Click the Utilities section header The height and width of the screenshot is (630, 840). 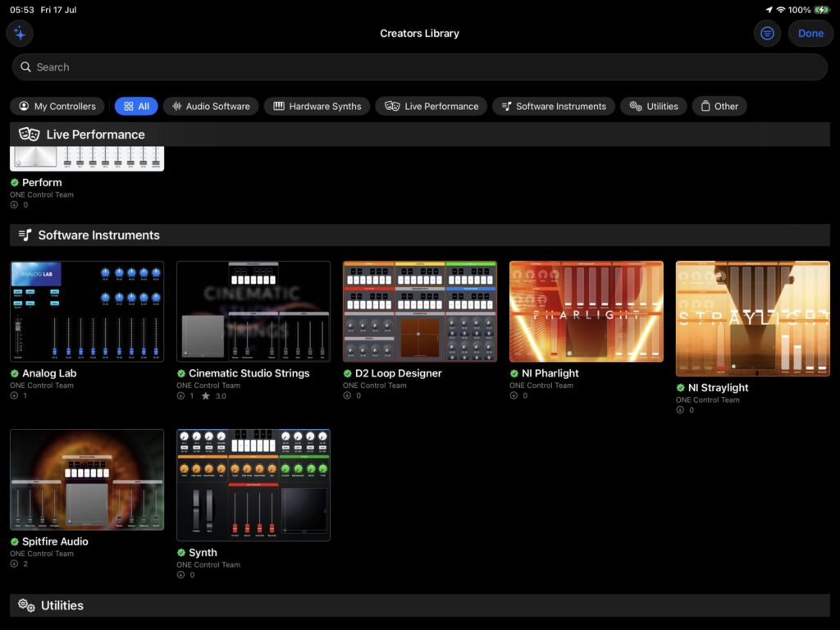click(420, 606)
